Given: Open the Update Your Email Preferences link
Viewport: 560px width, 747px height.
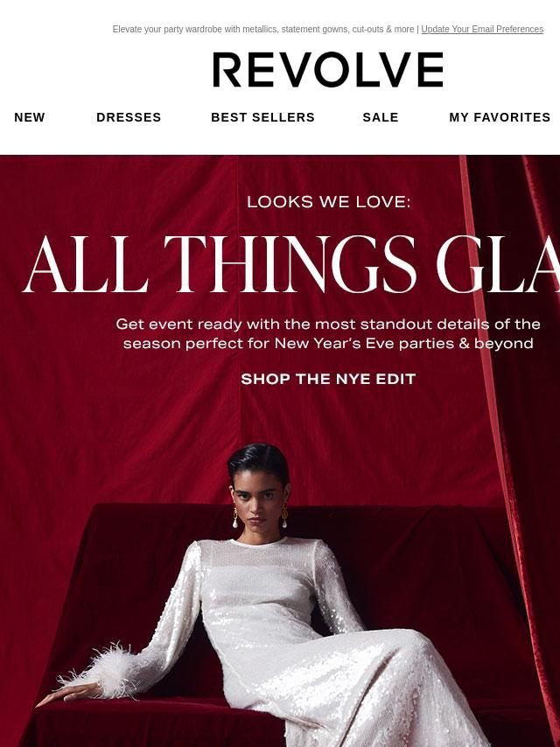Looking at the screenshot, I should (x=482, y=29).
